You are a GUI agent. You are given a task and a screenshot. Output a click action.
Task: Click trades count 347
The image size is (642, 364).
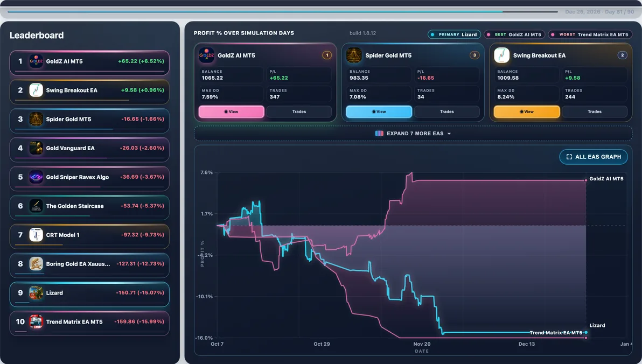(274, 97)
